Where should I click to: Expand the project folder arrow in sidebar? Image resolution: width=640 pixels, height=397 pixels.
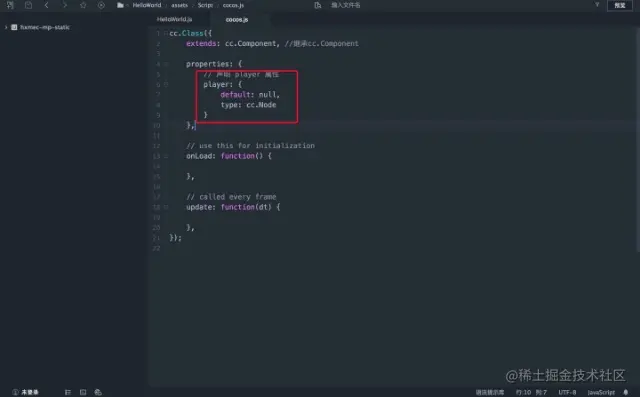point(6,27)
